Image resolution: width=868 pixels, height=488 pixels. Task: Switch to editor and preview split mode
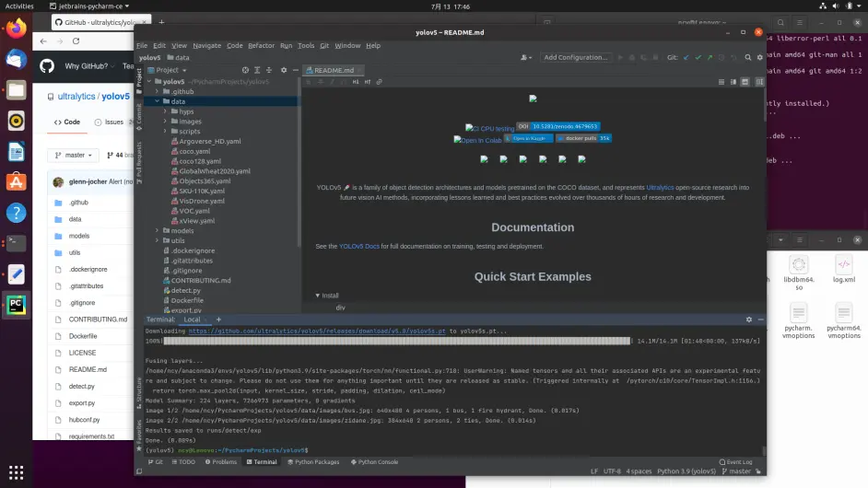click(x=733, y=82)
